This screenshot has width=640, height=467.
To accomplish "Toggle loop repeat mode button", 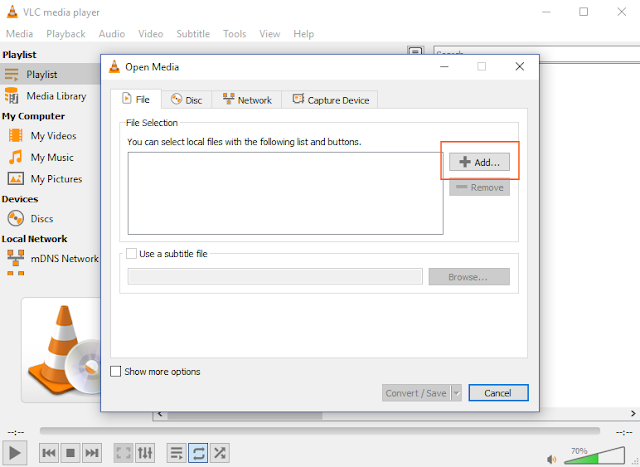I will coord(198,453).
